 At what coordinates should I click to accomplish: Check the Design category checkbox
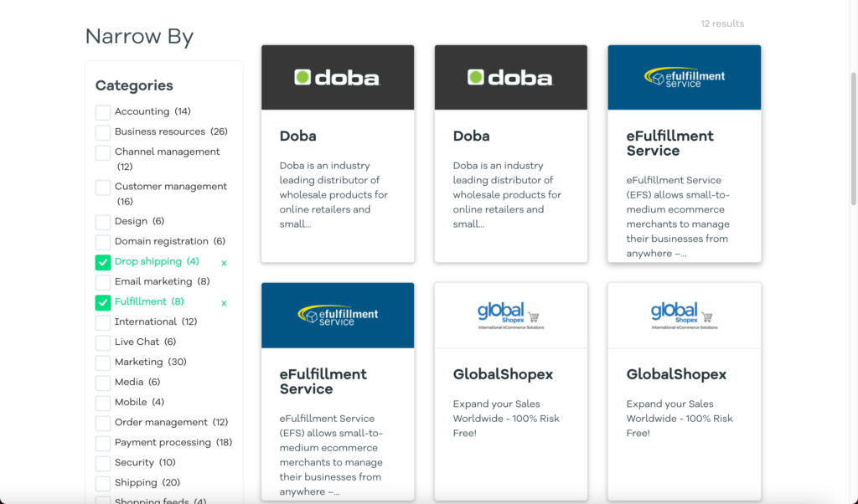(x=103, y=222)
